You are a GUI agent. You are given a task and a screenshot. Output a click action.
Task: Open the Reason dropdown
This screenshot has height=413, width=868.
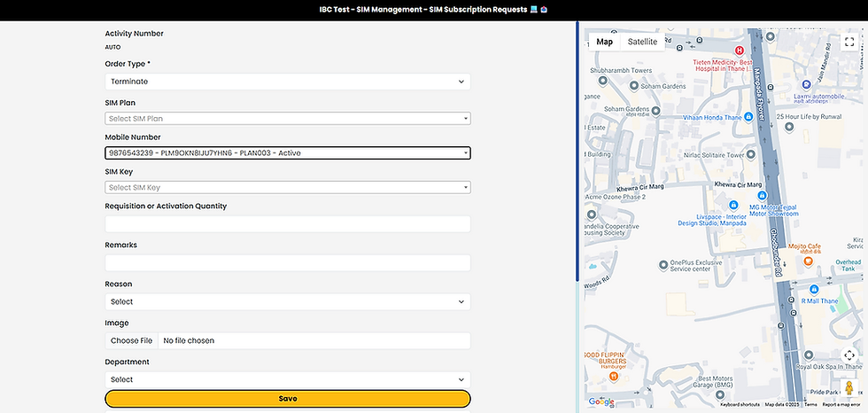[x=288, y=302]
